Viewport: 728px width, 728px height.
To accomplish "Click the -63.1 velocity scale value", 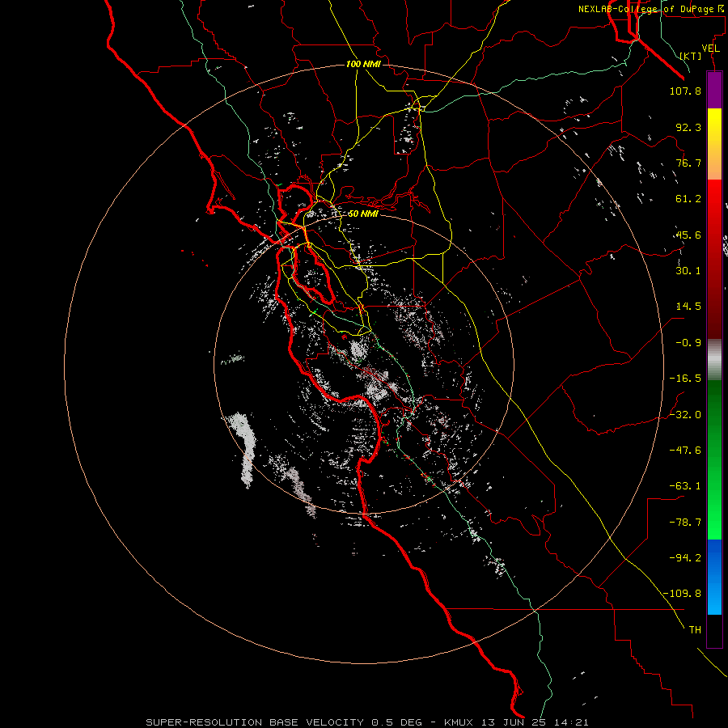I will point(685,486).
